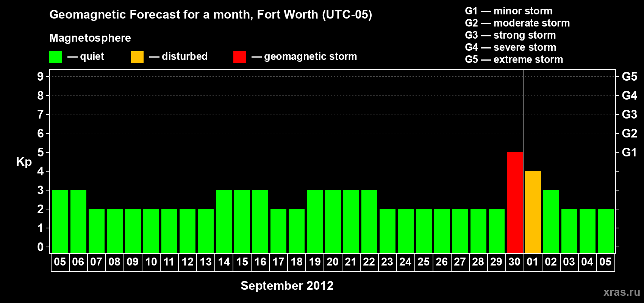Click the green bar above date 22

click(x=369, y=221)
